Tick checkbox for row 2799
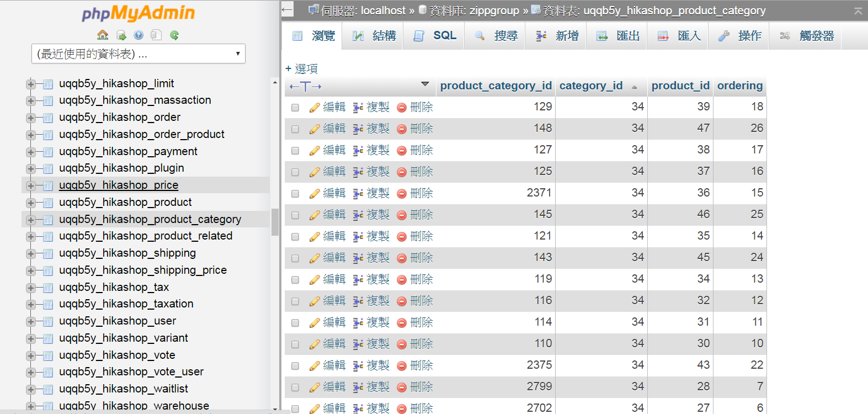The width and height of the screenshot is (868, 414). click(295, 388)
